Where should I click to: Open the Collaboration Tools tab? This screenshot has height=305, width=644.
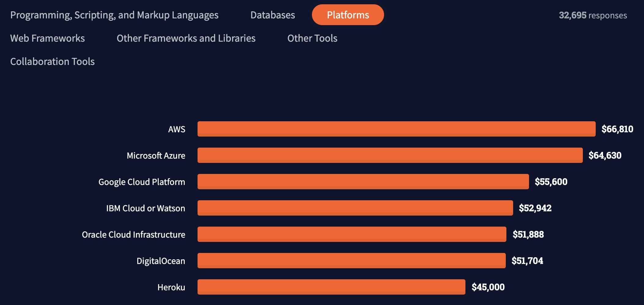[x=52, y=62]
